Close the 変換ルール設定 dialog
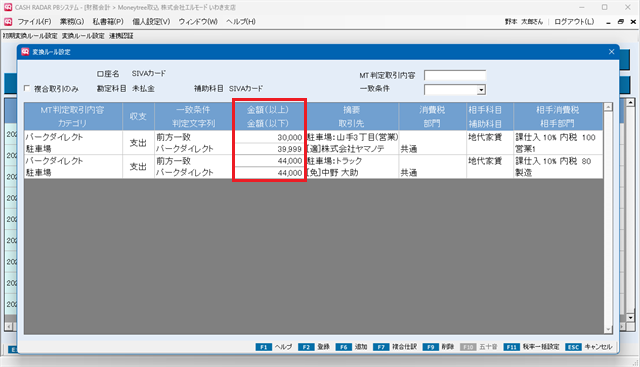The width and height of the screenshot is (640, 367). pos(611,52)
